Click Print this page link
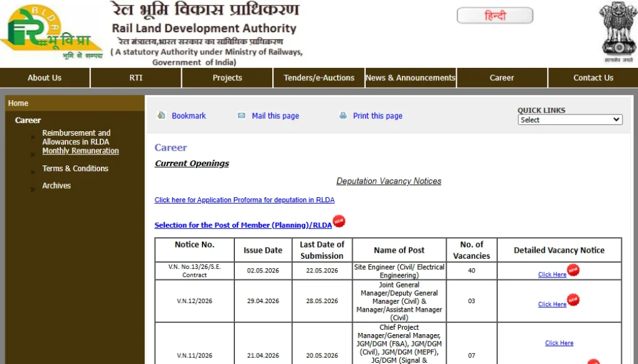638x364 pixels. click(x=378, y=116)
